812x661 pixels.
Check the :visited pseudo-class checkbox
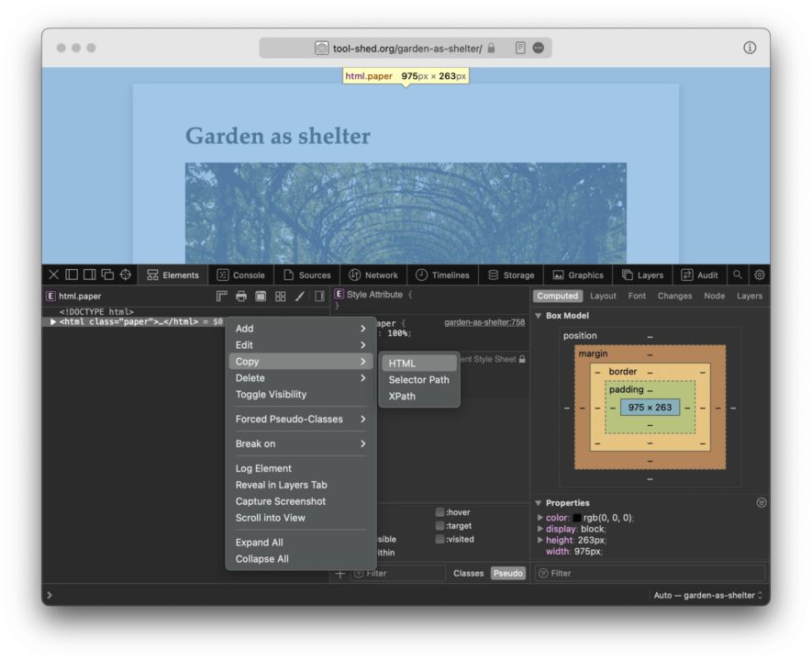(439, 539)
